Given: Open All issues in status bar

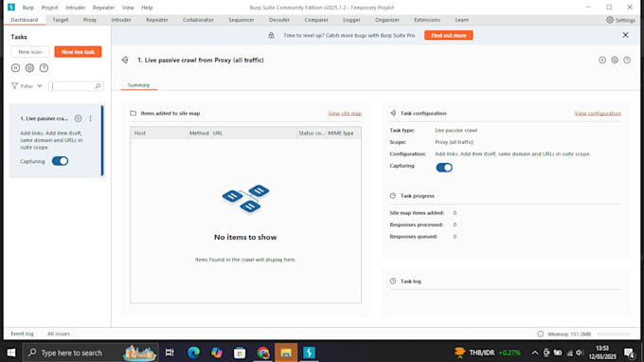Looking at the screenshot, I should [59, 334].
